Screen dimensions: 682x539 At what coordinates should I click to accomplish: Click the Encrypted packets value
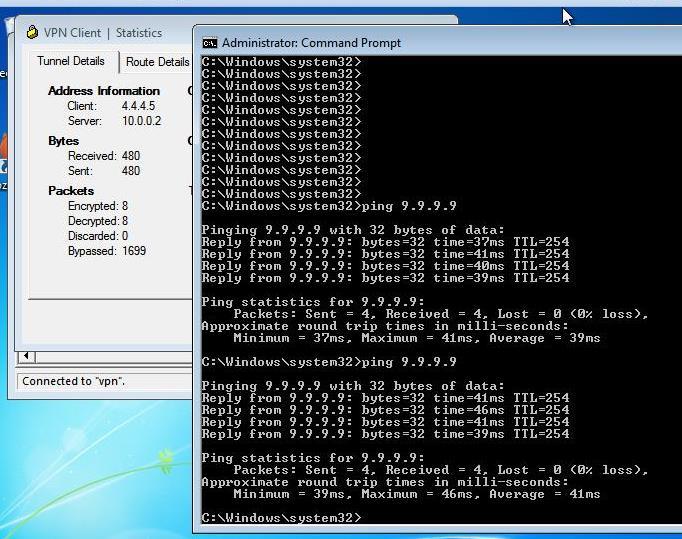[125, 206]
